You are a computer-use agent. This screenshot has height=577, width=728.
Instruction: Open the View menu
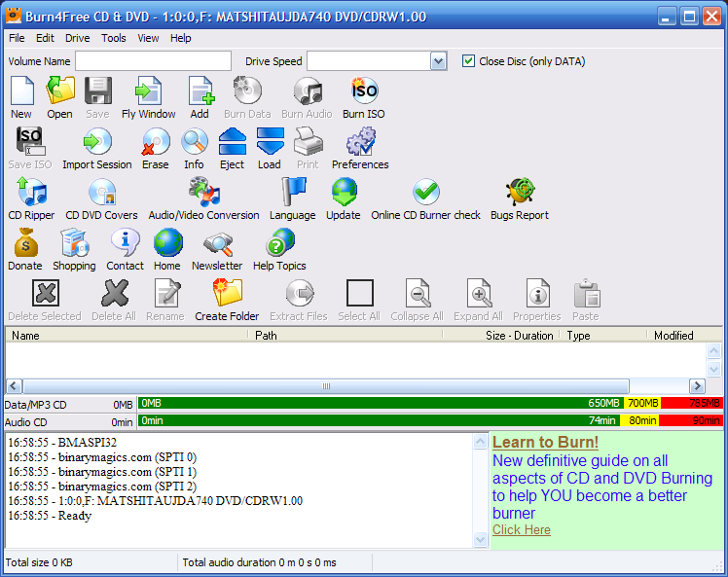pos(148,38)
